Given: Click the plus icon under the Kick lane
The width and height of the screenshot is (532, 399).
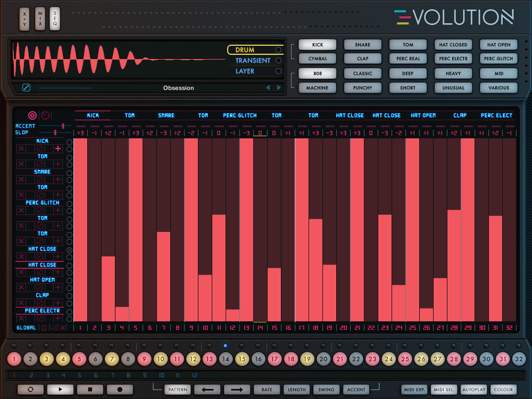Looking at the screenshot, I should click(x=58, y=149).
